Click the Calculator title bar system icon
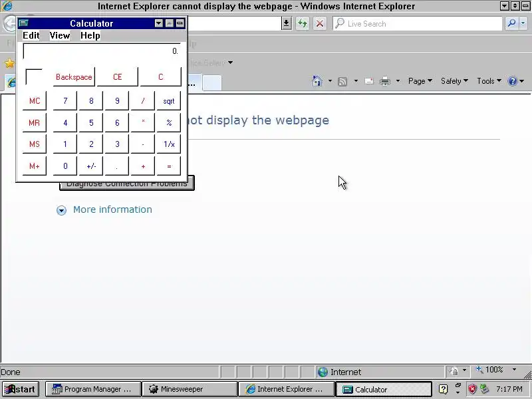 (x=24, y=23)
